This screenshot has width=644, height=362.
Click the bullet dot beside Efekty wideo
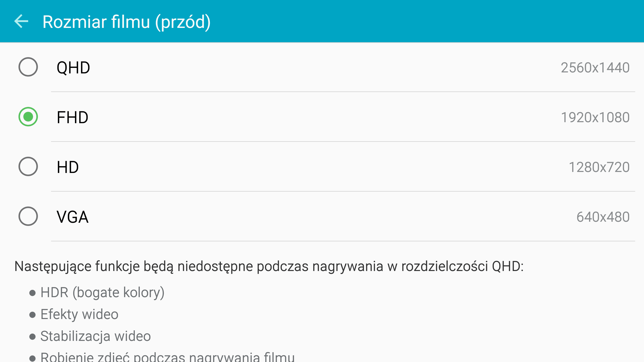(x=32, y=315)
